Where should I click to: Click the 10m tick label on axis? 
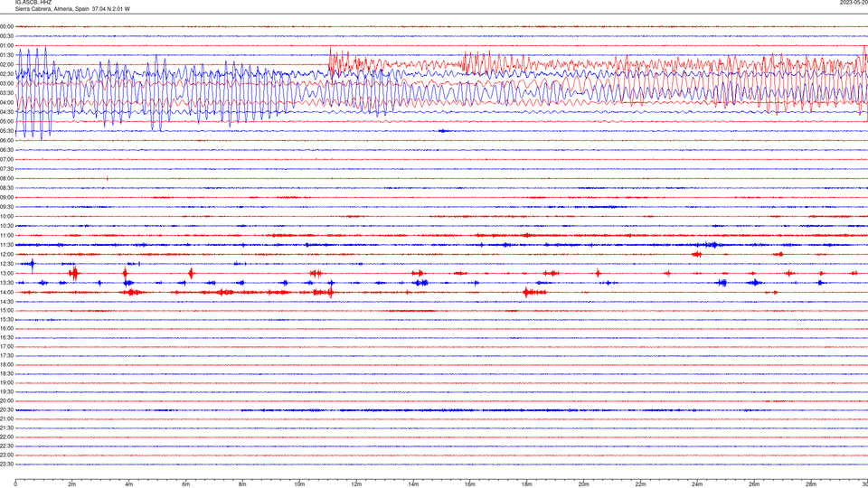[299, 484]
